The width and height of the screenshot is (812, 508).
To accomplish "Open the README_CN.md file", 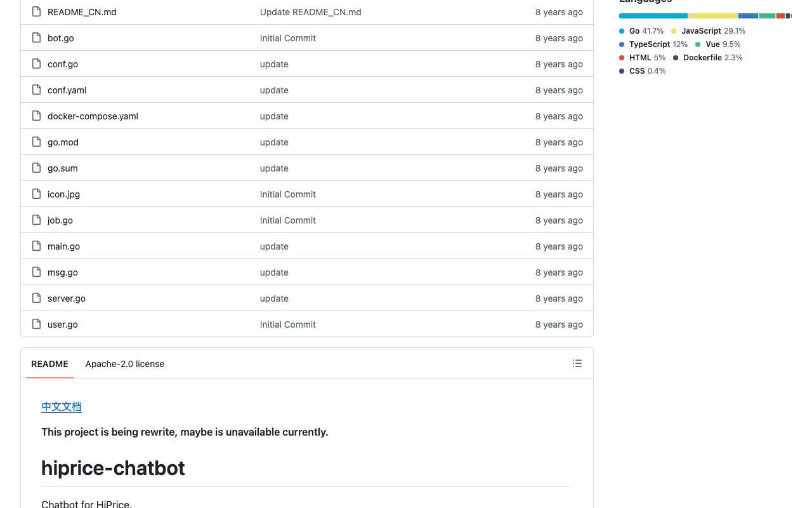I will coord(82,12).
